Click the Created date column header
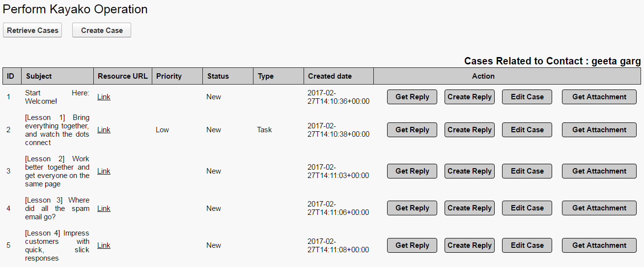 click(330, 76)
